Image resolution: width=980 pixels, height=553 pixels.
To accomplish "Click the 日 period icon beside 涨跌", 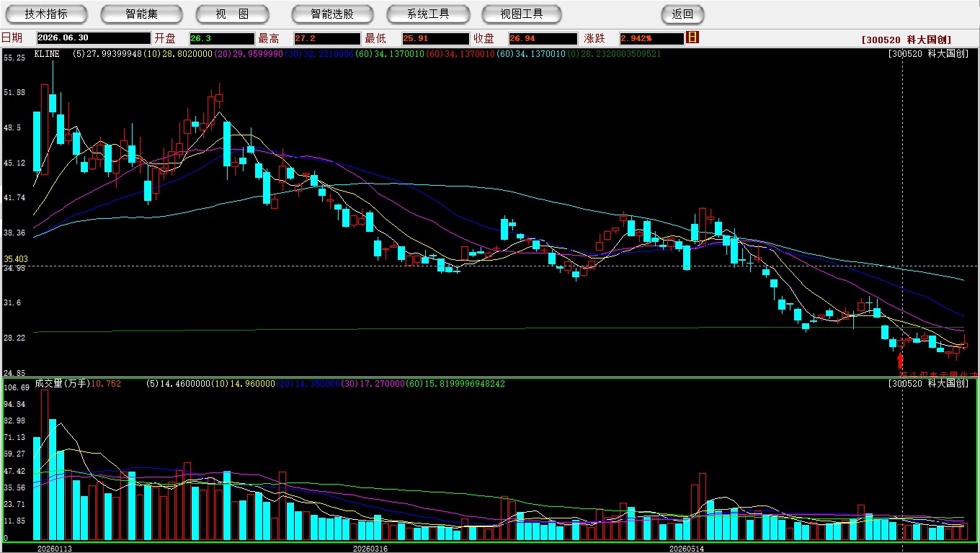I will 692,37.
